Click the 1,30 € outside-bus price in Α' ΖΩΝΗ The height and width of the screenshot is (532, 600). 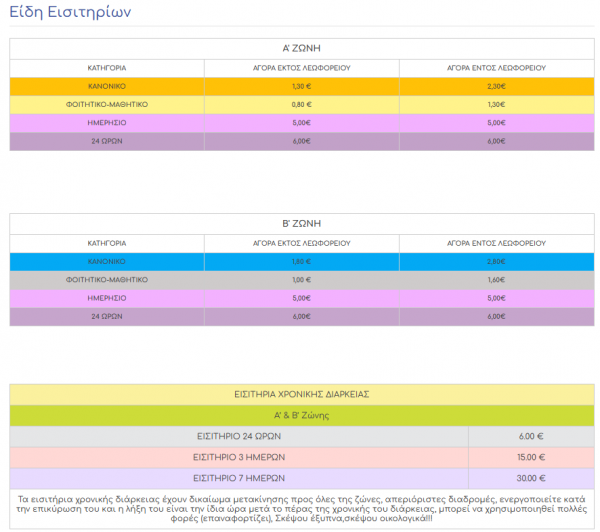point(302,86)
